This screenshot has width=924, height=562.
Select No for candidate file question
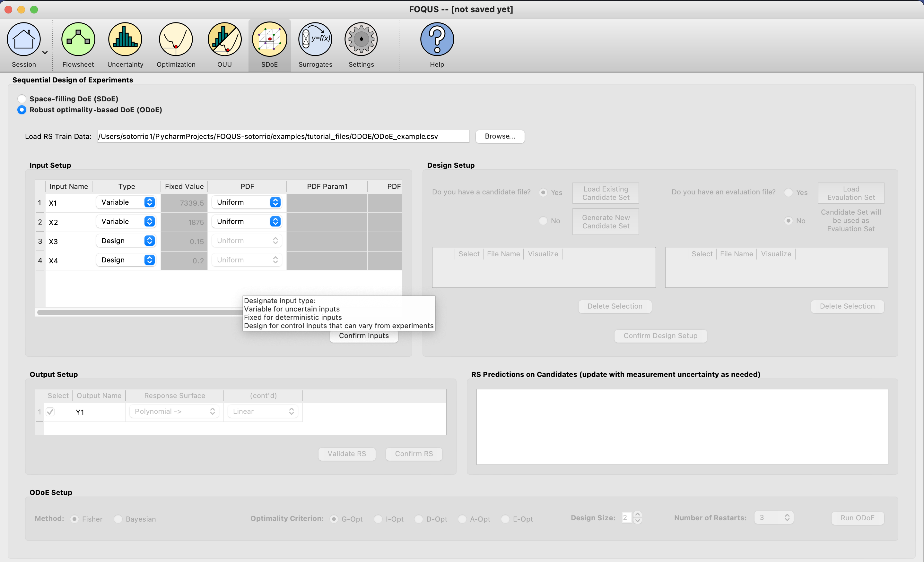[543, 221]
